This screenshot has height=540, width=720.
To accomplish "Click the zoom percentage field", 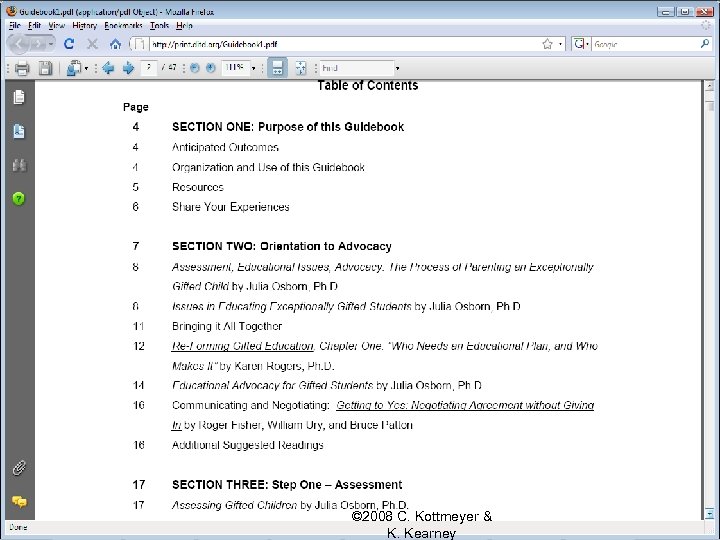I will (x=236, y=68).
